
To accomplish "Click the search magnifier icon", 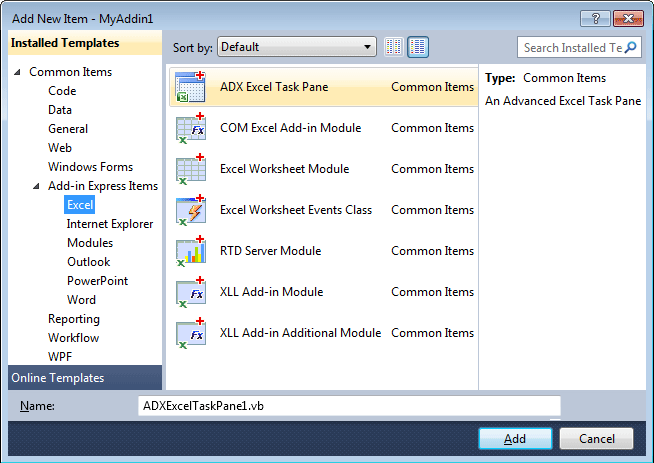I will pos(631,47).
